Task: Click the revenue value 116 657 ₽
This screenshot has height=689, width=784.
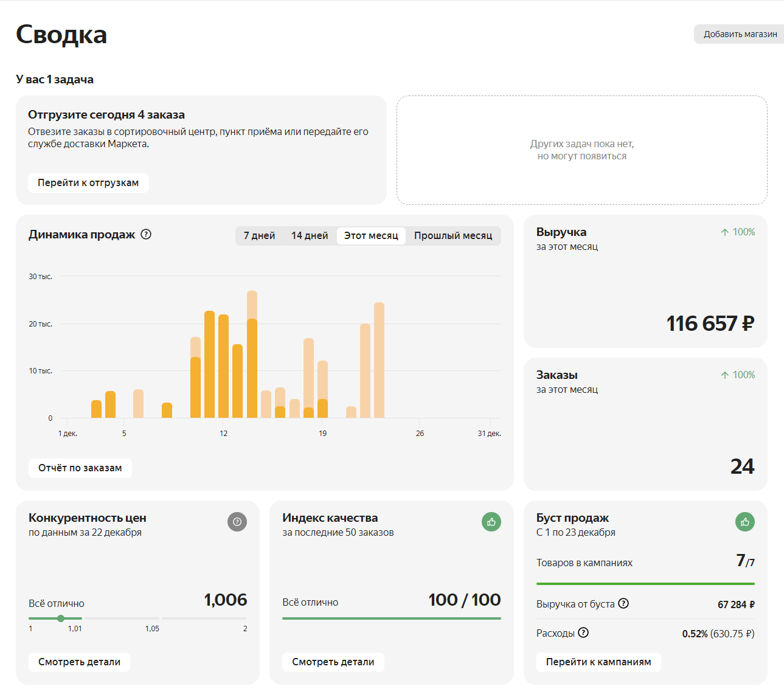Action: tap(710, 324)
